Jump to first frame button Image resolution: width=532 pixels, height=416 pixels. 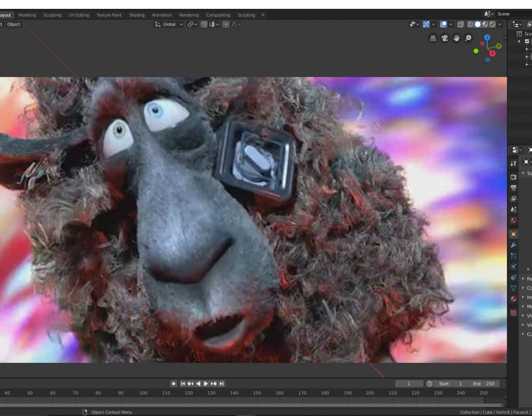(183, 383)
